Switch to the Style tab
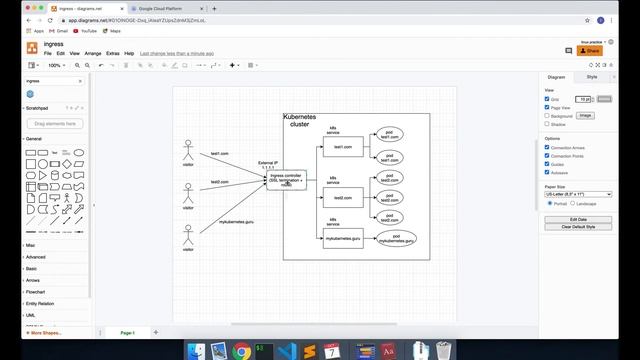 tap(592, 77)
